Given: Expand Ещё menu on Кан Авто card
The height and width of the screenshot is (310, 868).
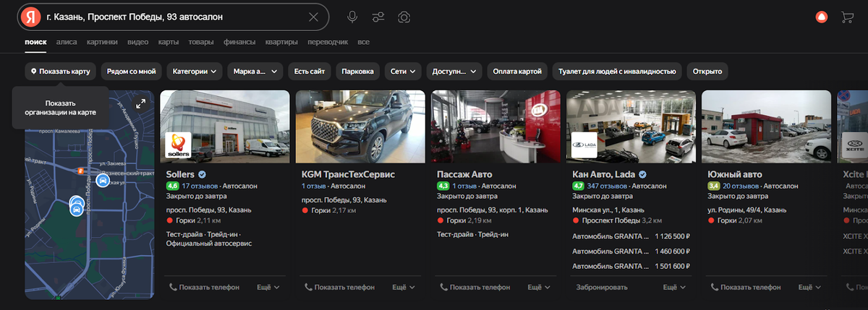Looking at the screenshot, I should coord(675,287).
